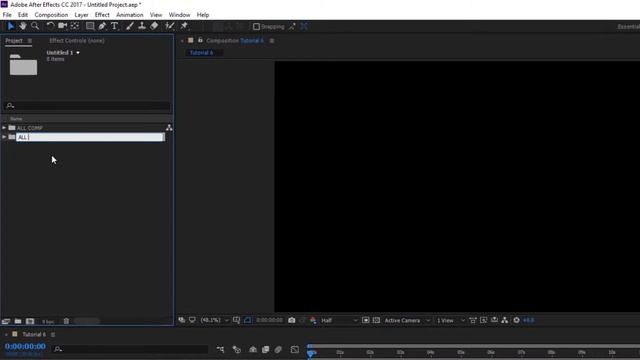640x360 pixels.
Task: Open the Edit menu
Action: pos(23,15)
